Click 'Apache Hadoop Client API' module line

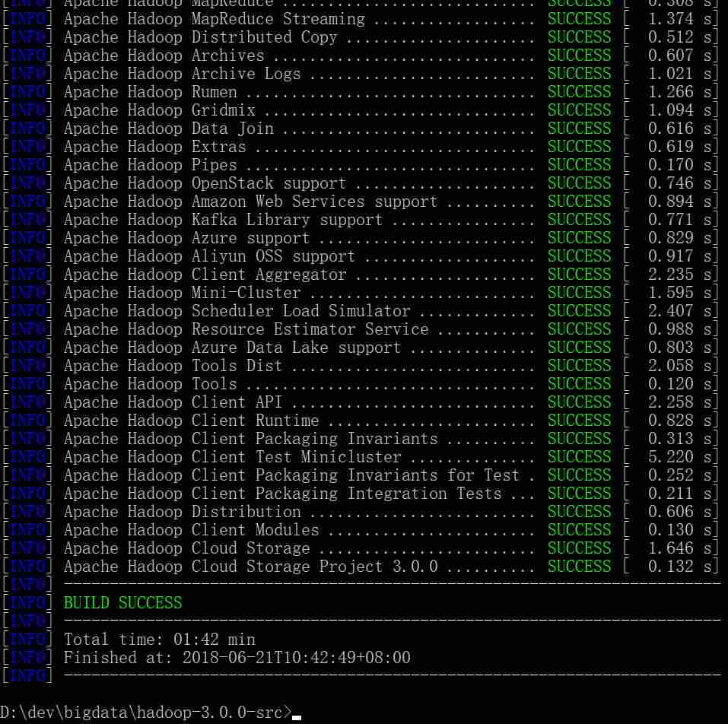coord(173,402)
